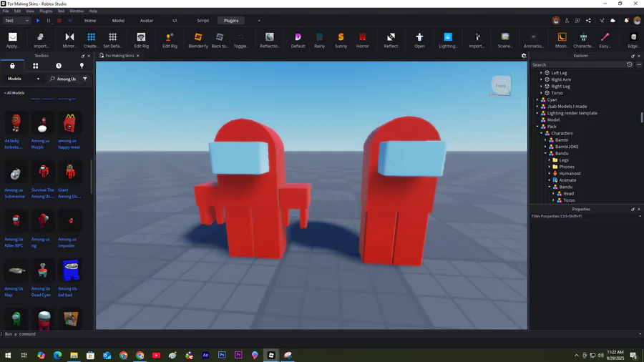Image resolution: width=644 pixels, height=362 pixels.
Task: Stop the playtest with red square
Action: [59, 21]
